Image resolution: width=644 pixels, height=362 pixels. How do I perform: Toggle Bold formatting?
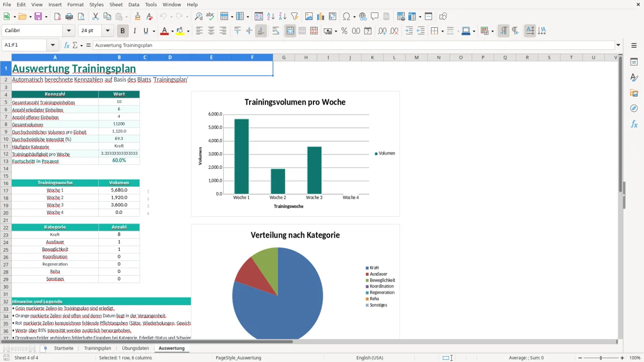tap(122, 31)
